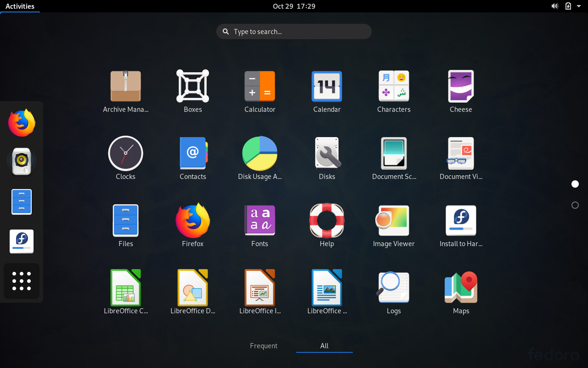Screen dimensions: 588x368
Task: Open the Disk Usage Analyzer
Action: click(x=260, y=153)
